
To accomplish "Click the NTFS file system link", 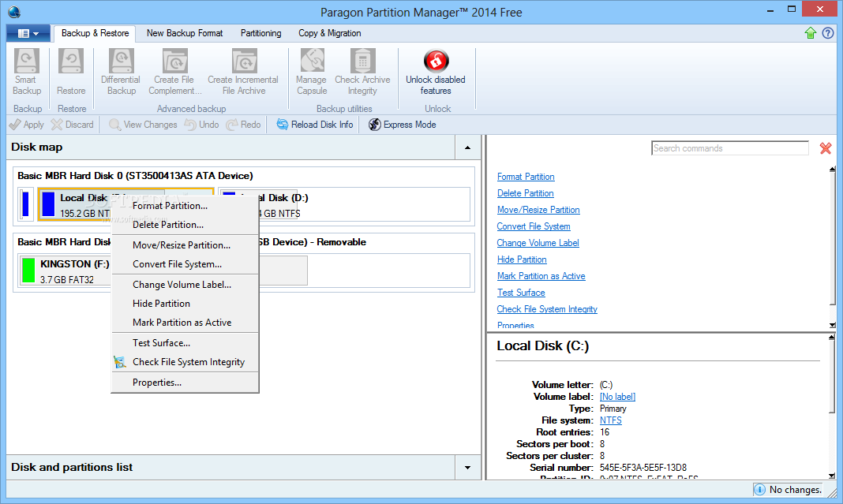I will (610, 420).
